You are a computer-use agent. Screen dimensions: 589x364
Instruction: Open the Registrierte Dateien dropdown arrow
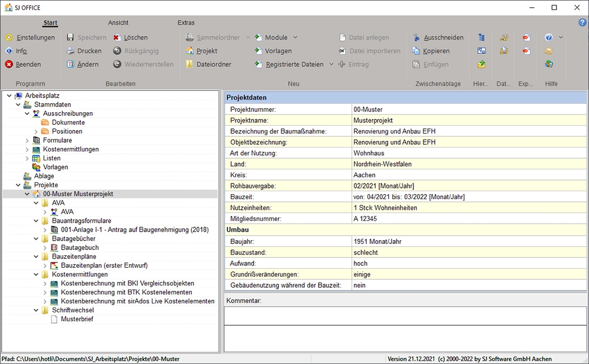coord(332,64)
